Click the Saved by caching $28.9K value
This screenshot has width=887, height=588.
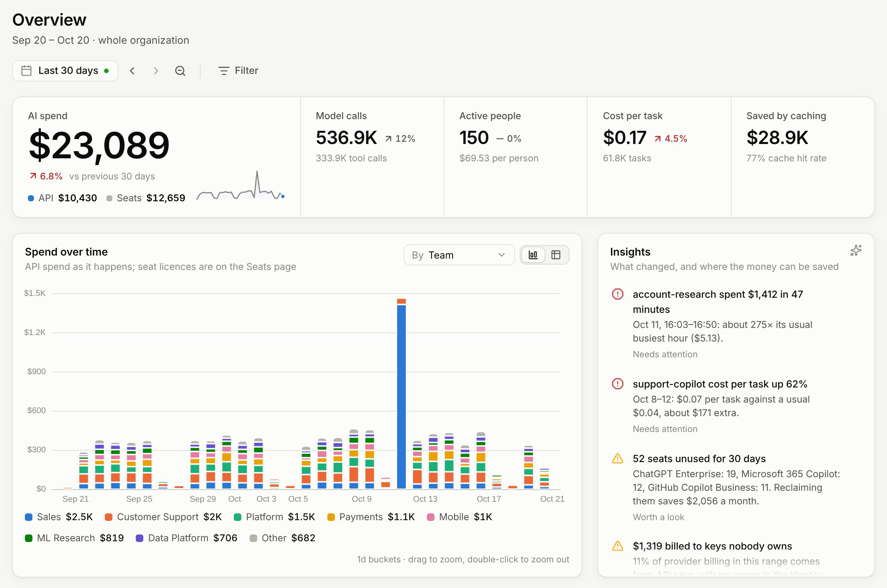pos(777,138)
